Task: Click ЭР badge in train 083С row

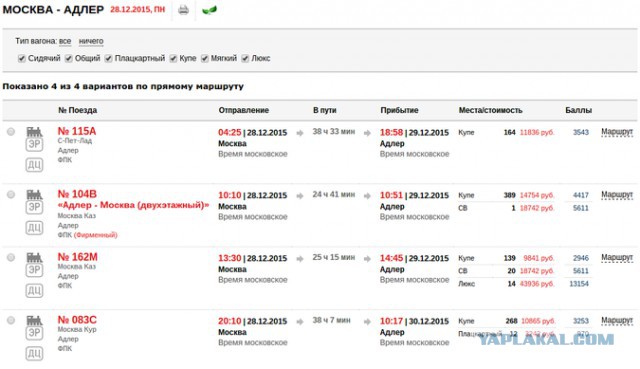Action: click(34, 333)
